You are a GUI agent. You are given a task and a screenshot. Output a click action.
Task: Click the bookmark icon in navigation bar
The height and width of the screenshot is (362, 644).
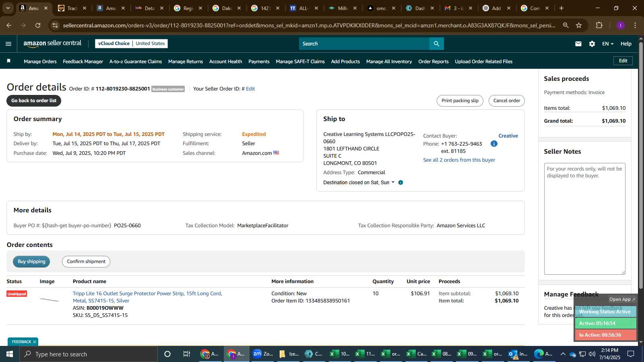pos(8,61)
